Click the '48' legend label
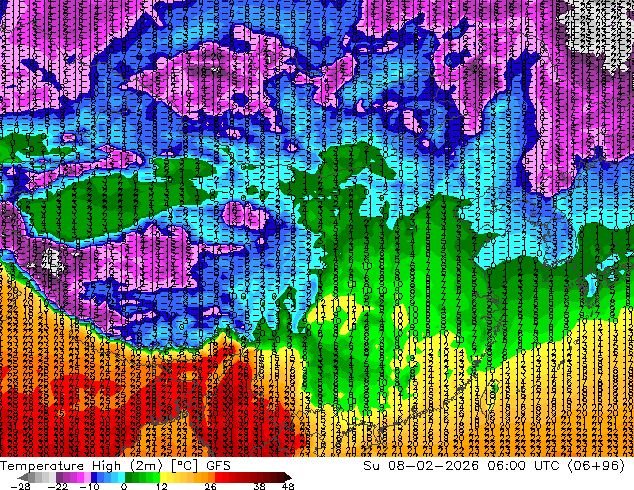 288,486
